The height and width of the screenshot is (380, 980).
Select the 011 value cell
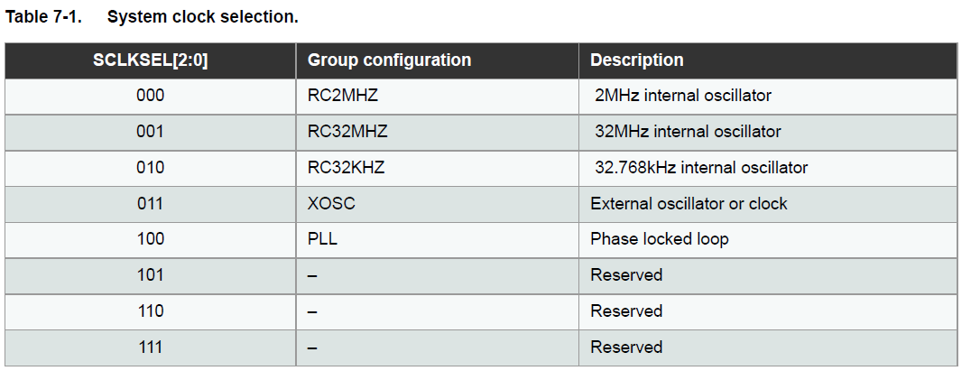point(150,204)
